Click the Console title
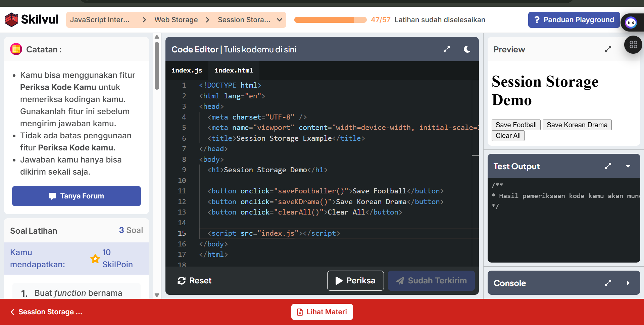 (x=510, y=283)
